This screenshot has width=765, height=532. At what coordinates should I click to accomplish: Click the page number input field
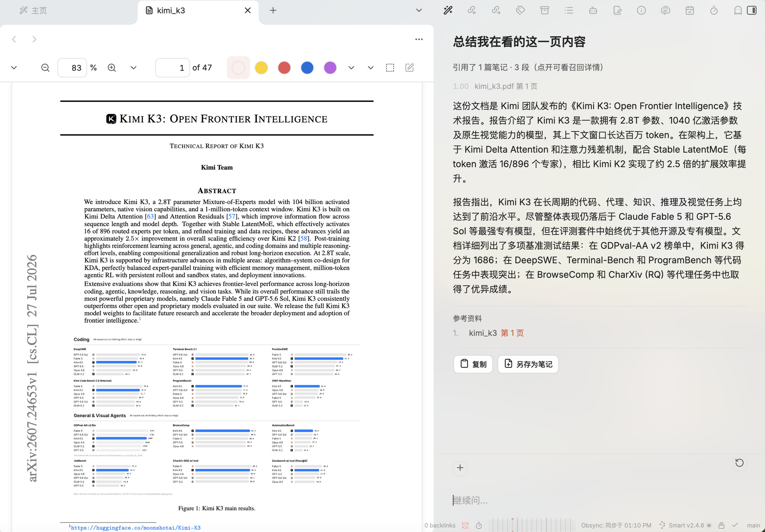tap(173, 68)
